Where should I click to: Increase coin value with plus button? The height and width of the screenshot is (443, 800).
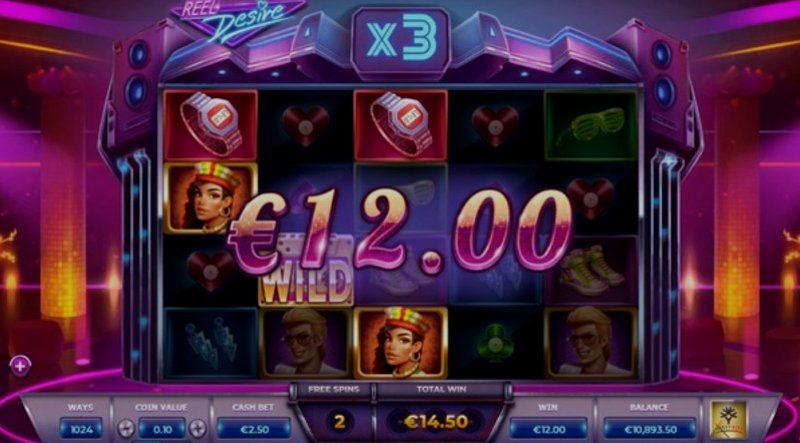[198, 428]
